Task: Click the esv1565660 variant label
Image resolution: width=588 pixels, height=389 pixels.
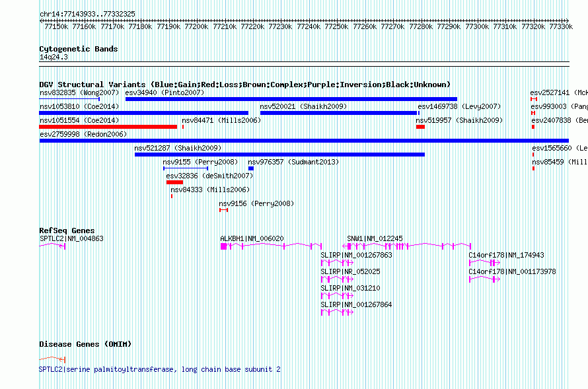Action: (x=560, y=148)
